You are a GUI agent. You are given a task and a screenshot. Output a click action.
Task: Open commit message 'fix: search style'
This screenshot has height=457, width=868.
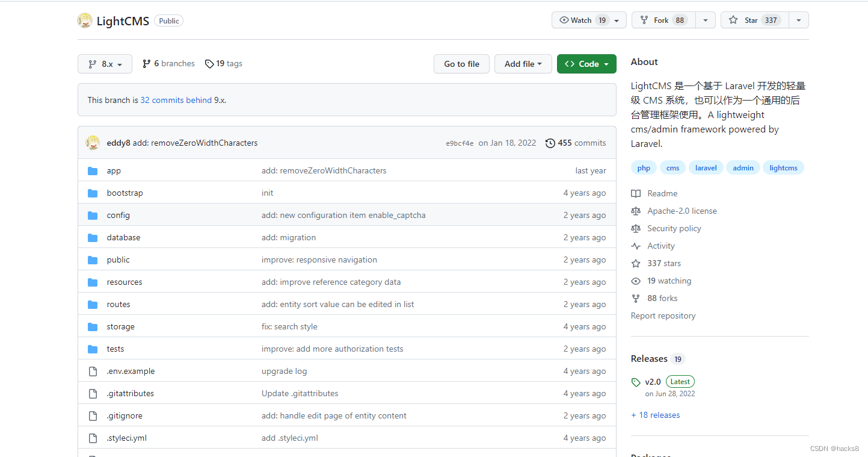click(289, 326)
